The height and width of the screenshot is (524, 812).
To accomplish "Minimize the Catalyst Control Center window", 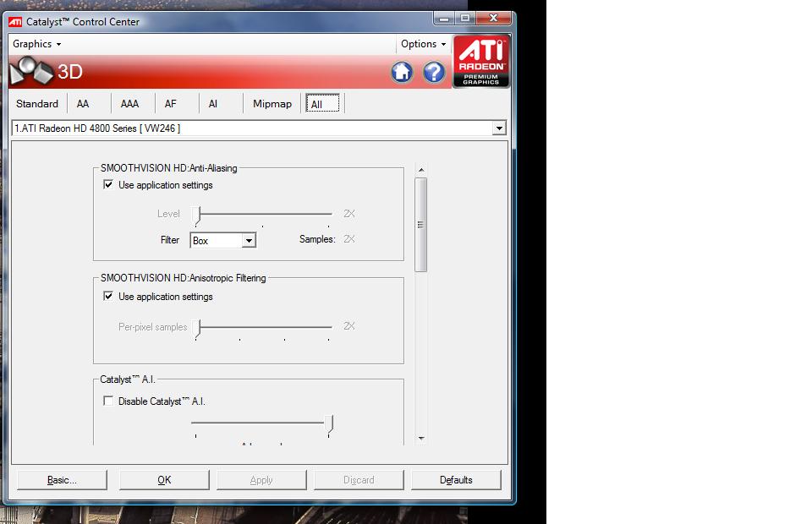I will point(444,19).
